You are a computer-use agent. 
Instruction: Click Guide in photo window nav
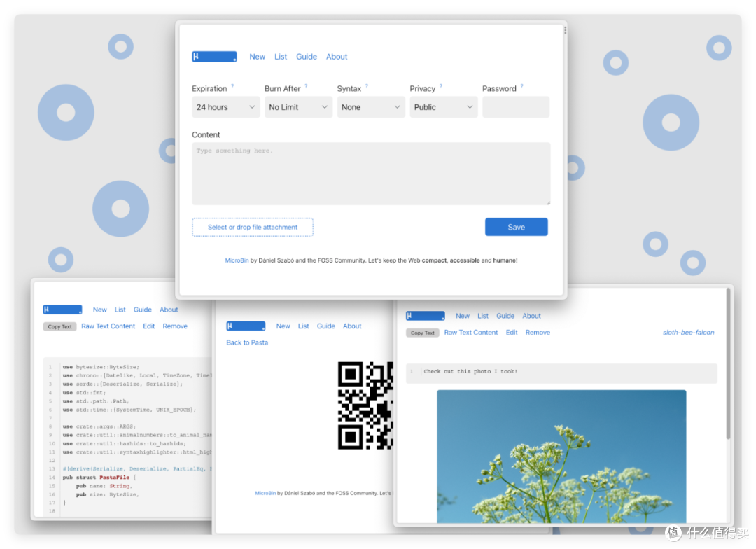pyautogui.click(x=505, y=316)
